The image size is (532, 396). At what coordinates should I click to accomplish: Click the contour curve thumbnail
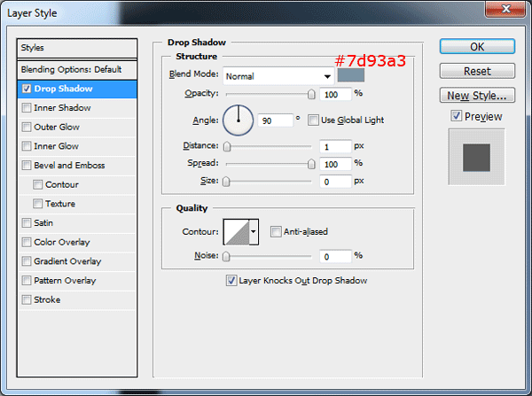(236, 231)
